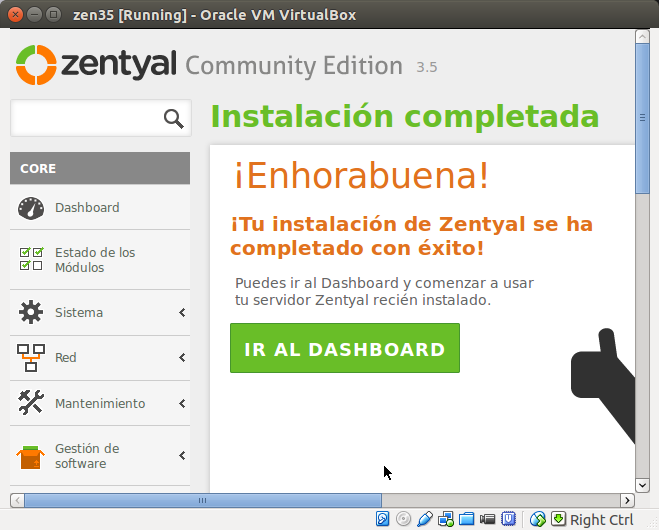Click the VirtualBox hard disk activity icon

point(382,519)
